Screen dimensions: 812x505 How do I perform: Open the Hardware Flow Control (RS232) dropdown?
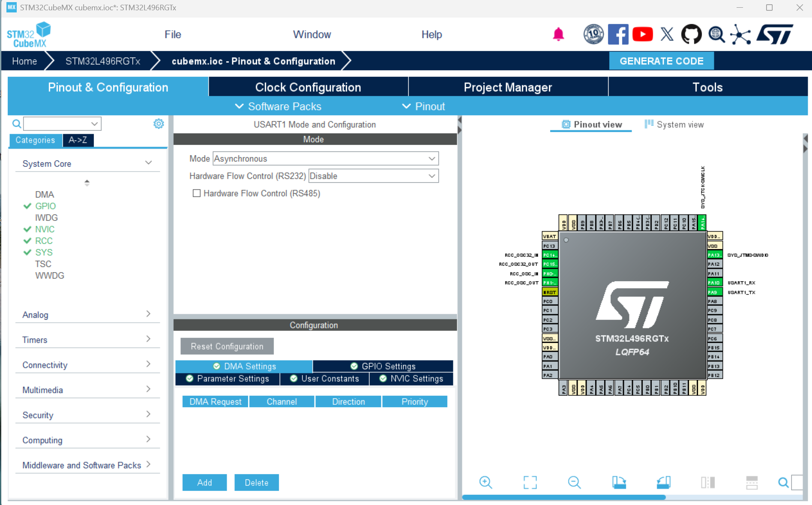(431, 176)
